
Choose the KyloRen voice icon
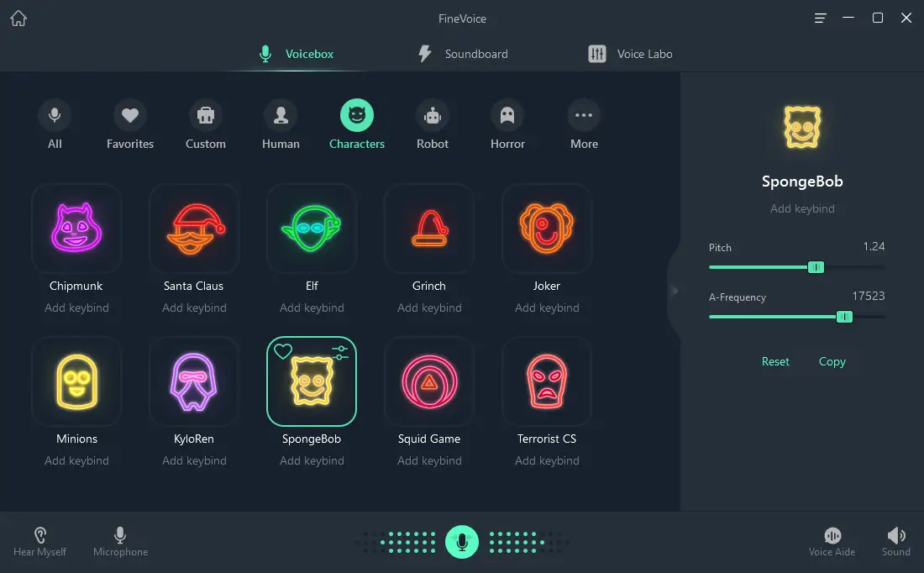(x=194, y=381)
